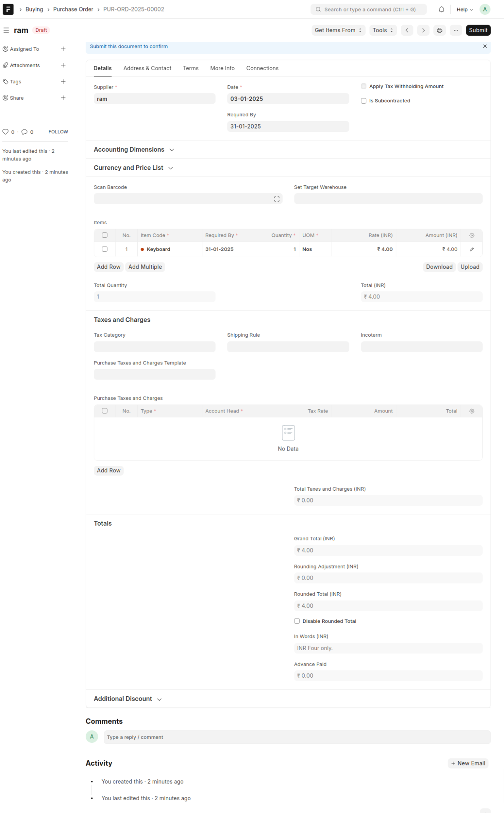Viewport: 504px width, 813px height.
Task: Open the Get Items From dropdown
Action: [x=338, y=30]
